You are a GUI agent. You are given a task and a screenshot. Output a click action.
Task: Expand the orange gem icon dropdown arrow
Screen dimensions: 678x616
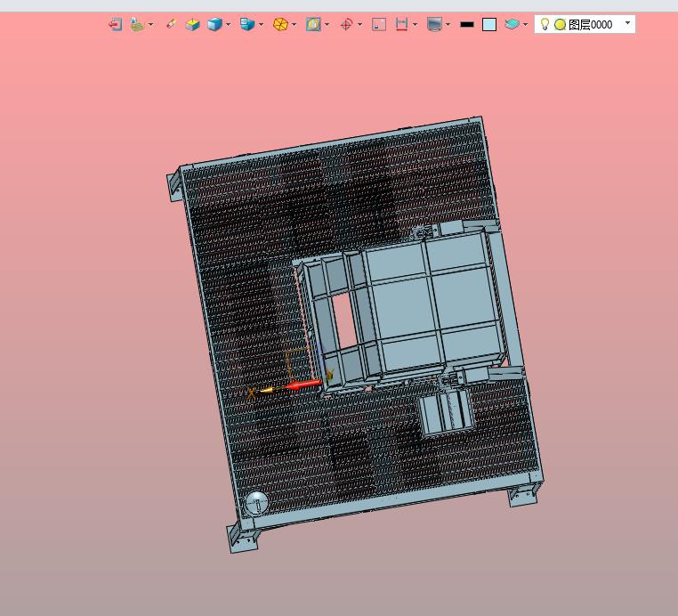pyautogui.click(x=294, y=25)
